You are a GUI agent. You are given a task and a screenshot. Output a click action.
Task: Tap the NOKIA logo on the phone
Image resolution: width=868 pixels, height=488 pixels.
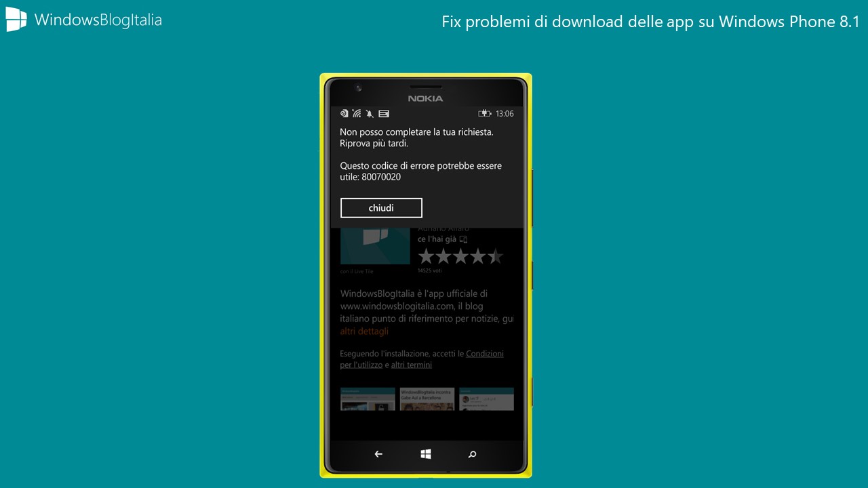[425, 98]
